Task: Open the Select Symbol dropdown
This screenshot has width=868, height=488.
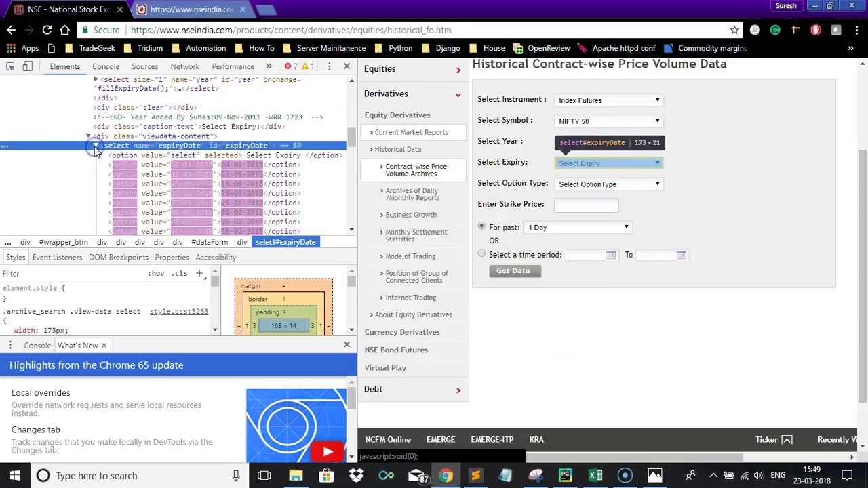Action: click(x=609, y=121)
